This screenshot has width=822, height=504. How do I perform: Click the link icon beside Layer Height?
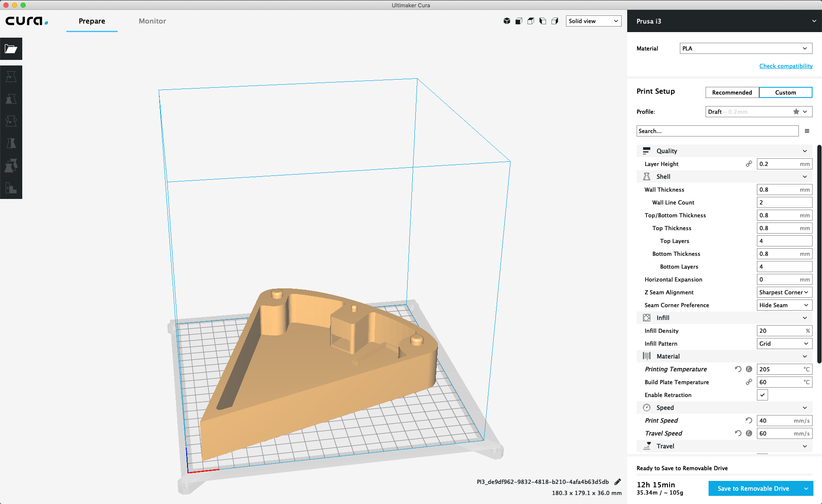pyautogui.click(x=749, y=164)
